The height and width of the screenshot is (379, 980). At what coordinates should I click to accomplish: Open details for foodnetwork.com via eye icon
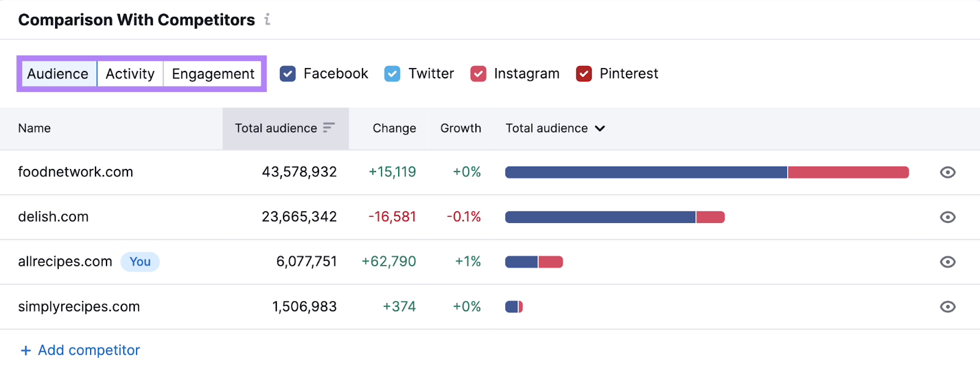pyautogui.click(x=946, y=172)
